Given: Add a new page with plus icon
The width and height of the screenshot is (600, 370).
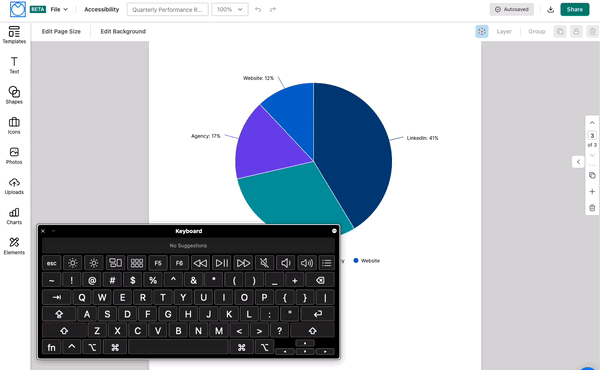Looking at the screenshot, I should click(x=592, y=191).
